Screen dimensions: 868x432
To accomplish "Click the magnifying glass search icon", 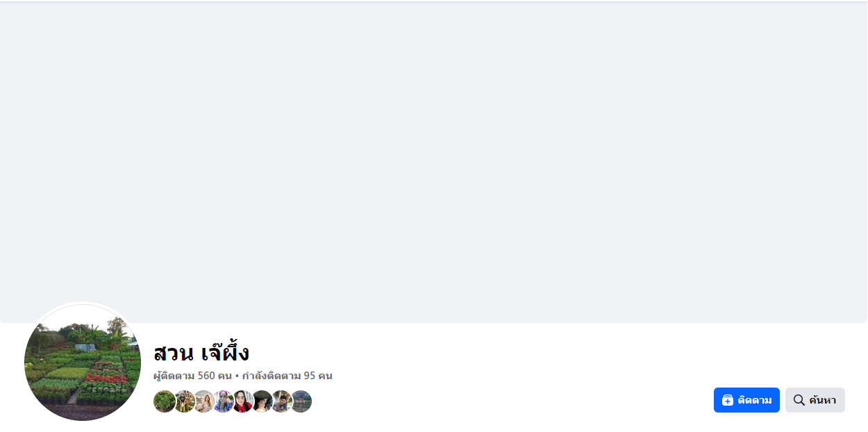I will click(x=799, y=400).
